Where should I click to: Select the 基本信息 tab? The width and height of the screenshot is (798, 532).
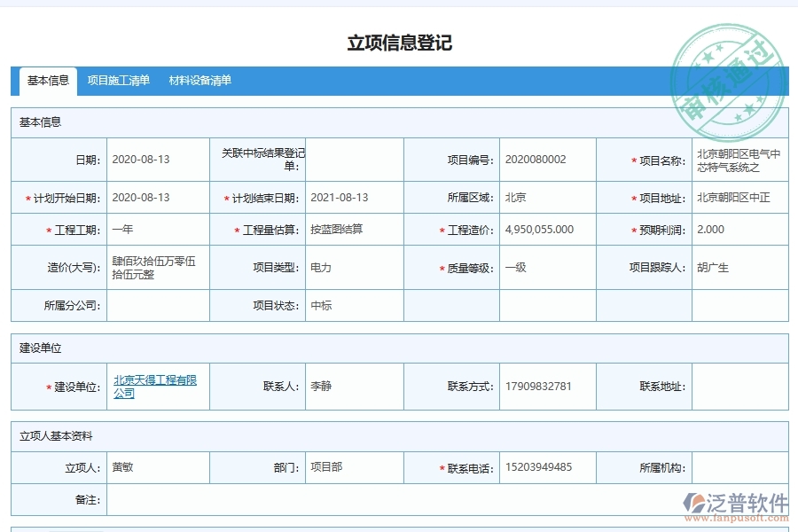click(49, 81)
